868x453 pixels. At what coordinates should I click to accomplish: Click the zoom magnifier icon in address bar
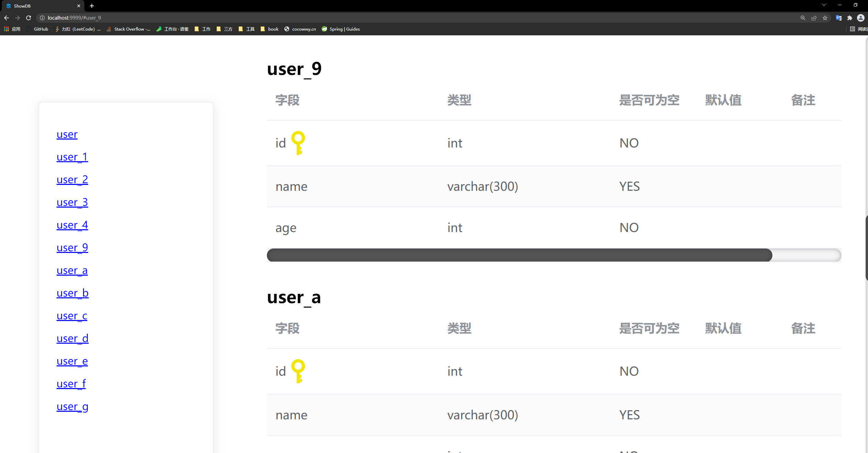(x=803, y=18)
